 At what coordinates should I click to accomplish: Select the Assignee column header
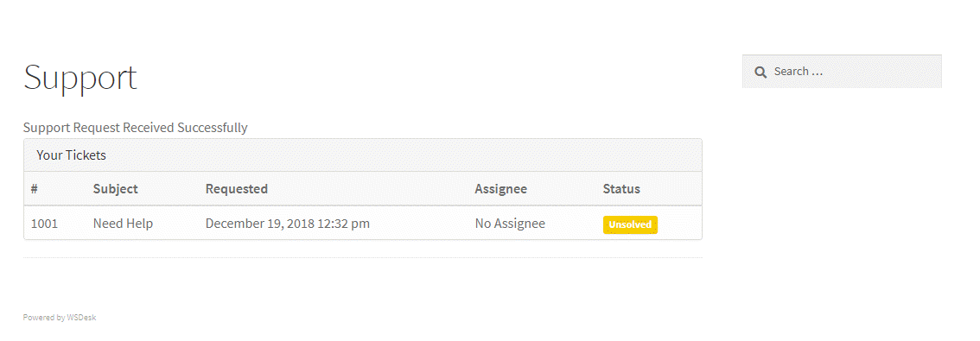[500, 188]
